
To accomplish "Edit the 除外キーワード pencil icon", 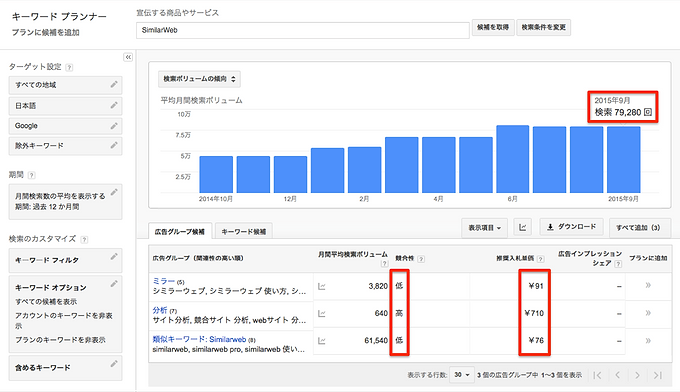I will 114,145.
